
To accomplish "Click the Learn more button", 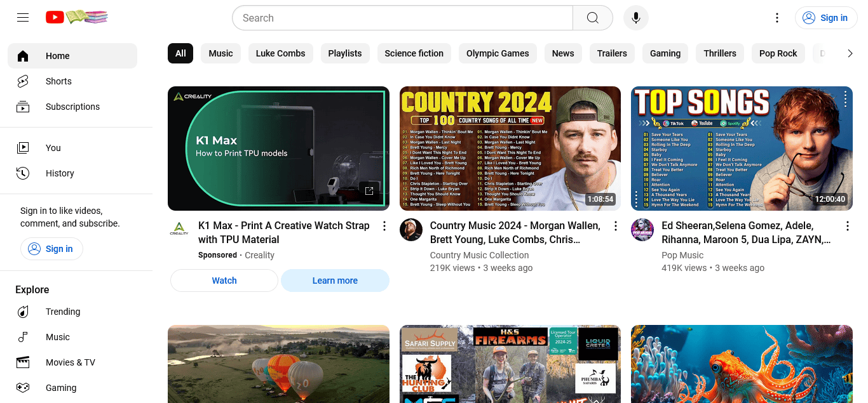I will 335,281.
